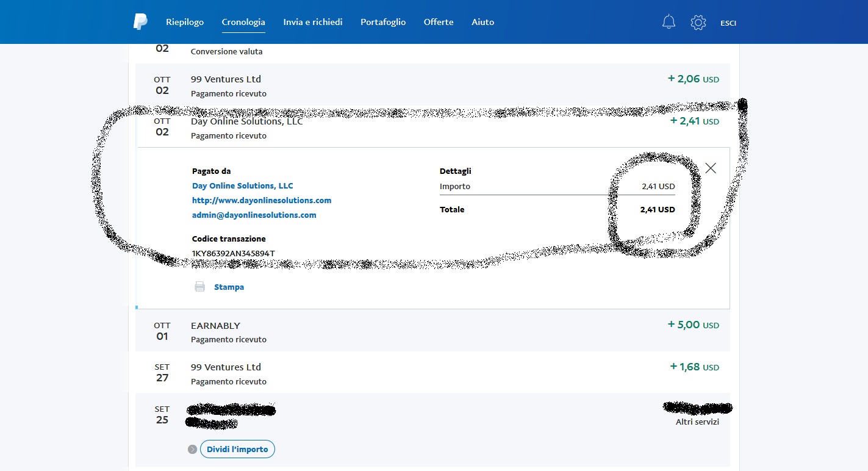Open the Offerte tab
868x471 pixels.
(x=439, y=22)
